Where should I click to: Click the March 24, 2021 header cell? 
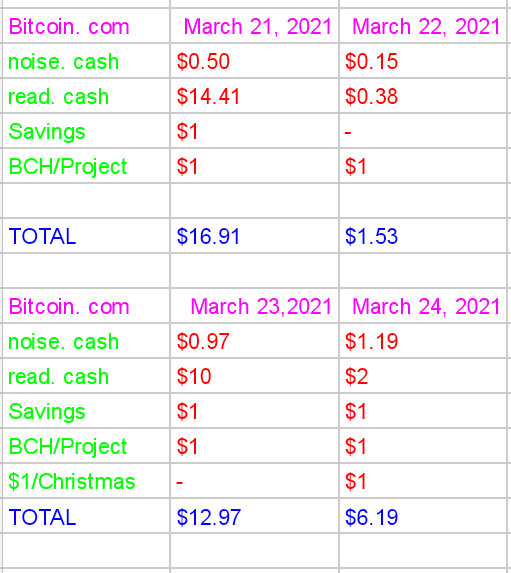(x=423, y=306)
